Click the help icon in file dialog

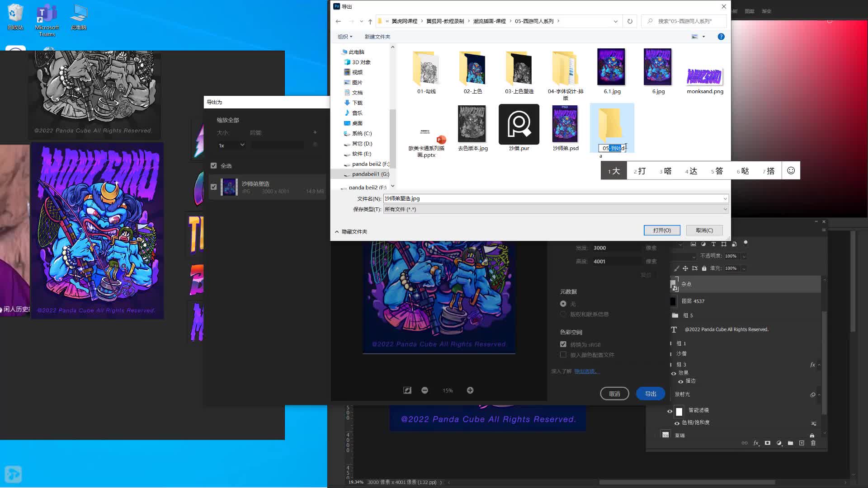(721, 37)
